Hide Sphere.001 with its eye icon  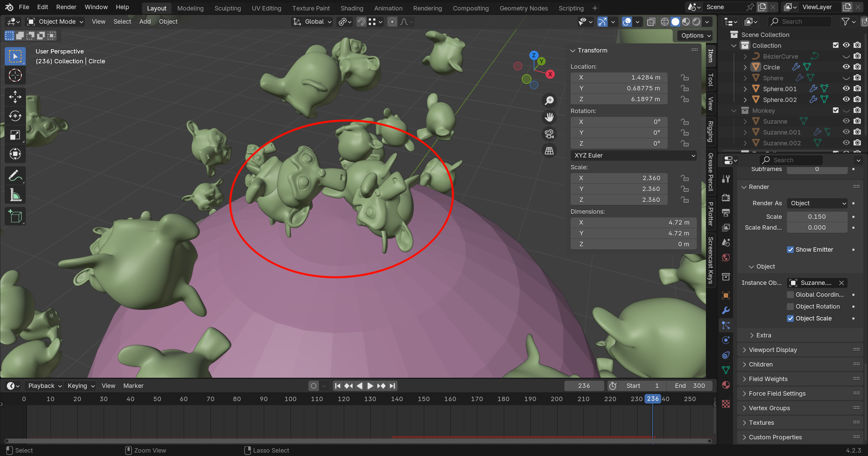coord(846,89)
